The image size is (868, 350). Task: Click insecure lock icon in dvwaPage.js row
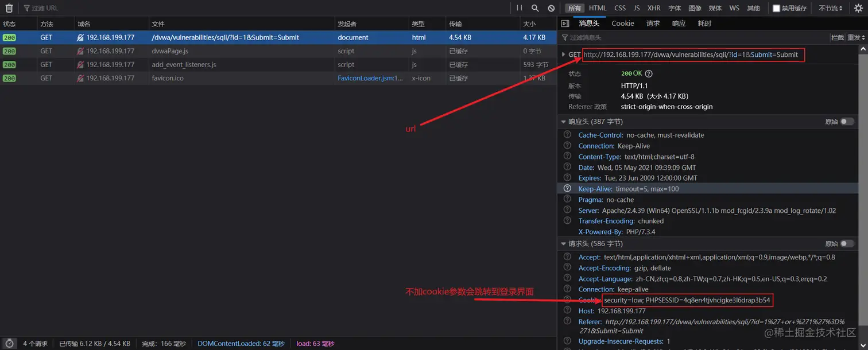[x=81, y=51]
